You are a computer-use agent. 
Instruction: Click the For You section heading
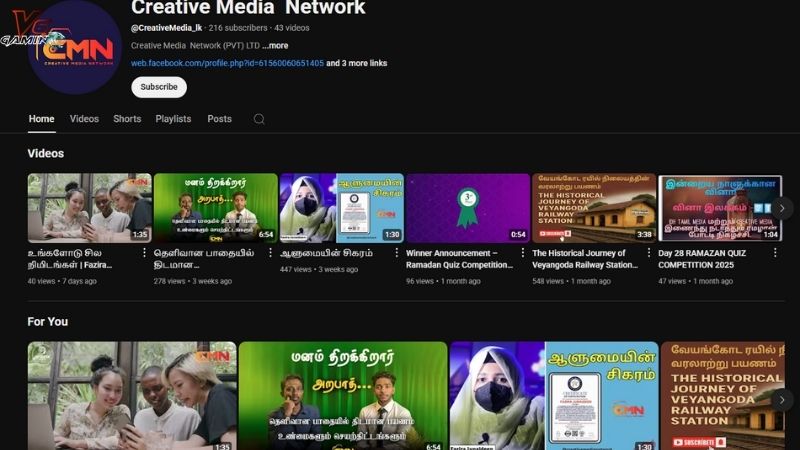click(x=47, y=322)
